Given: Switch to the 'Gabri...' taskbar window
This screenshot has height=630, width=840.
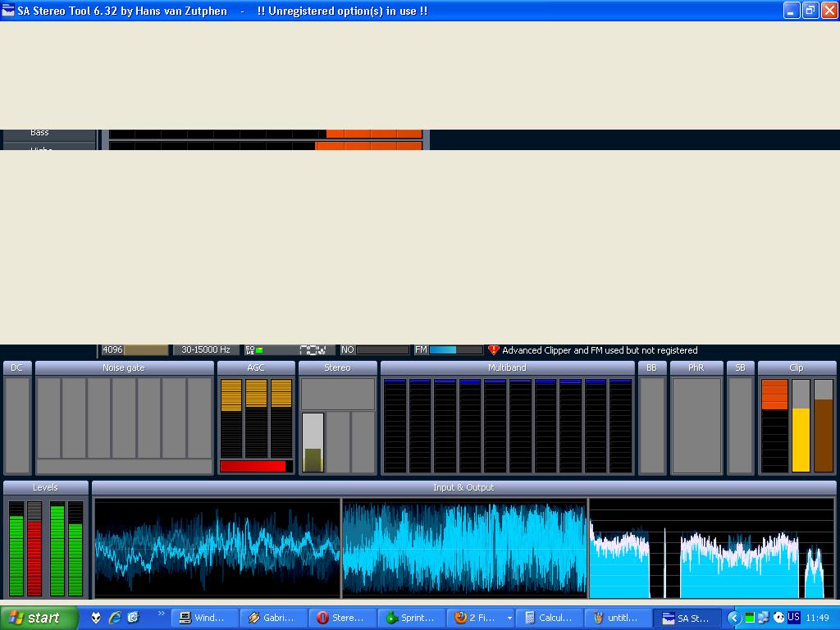Looking at the screenshot, I should (x=274, y=618).
